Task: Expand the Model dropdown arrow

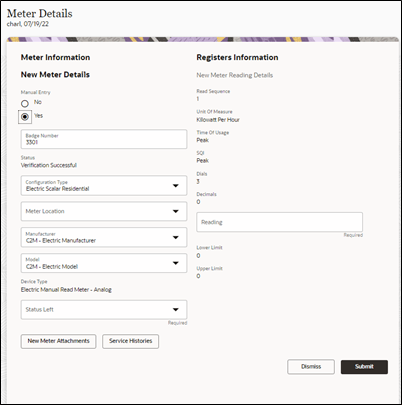Action: (176, 263)
